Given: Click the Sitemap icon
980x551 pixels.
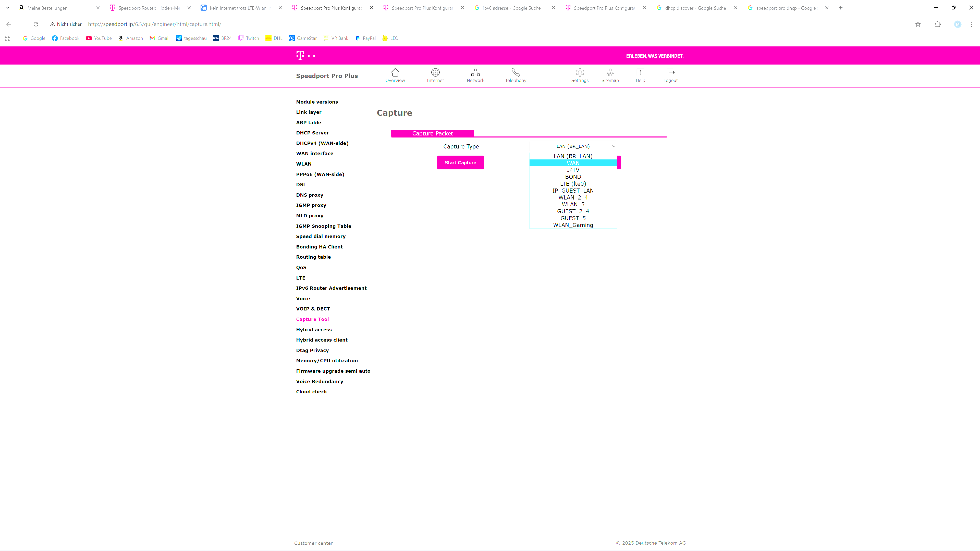Looking at the screenshot, I should click(x=610, y=72).
